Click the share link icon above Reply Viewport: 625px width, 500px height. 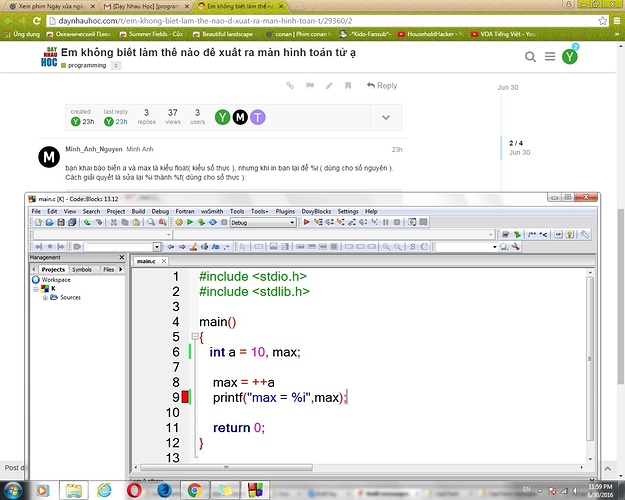pos(290,86)
